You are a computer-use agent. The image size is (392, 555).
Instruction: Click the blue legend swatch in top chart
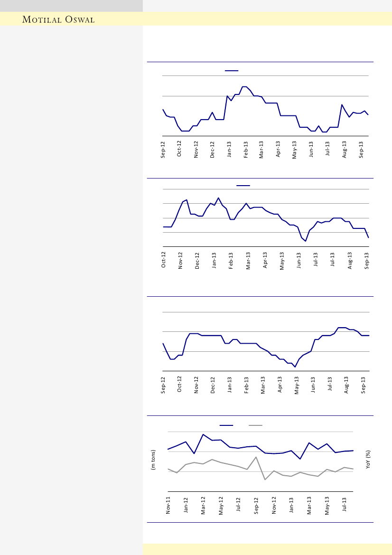pos(231,70)
